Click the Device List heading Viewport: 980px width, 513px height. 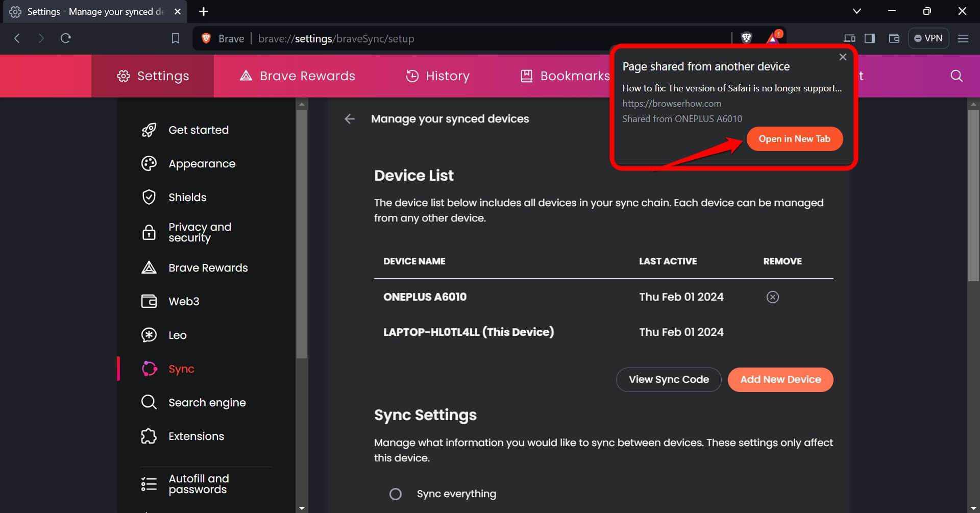pos(414,176)
